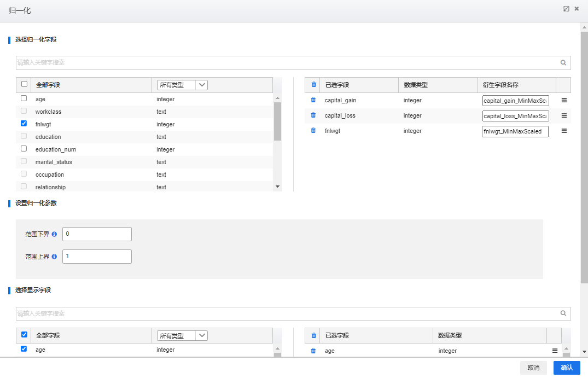Focus the display field keyword search box
The width and height of the screenshot is (588, 378).
[293, 313]
